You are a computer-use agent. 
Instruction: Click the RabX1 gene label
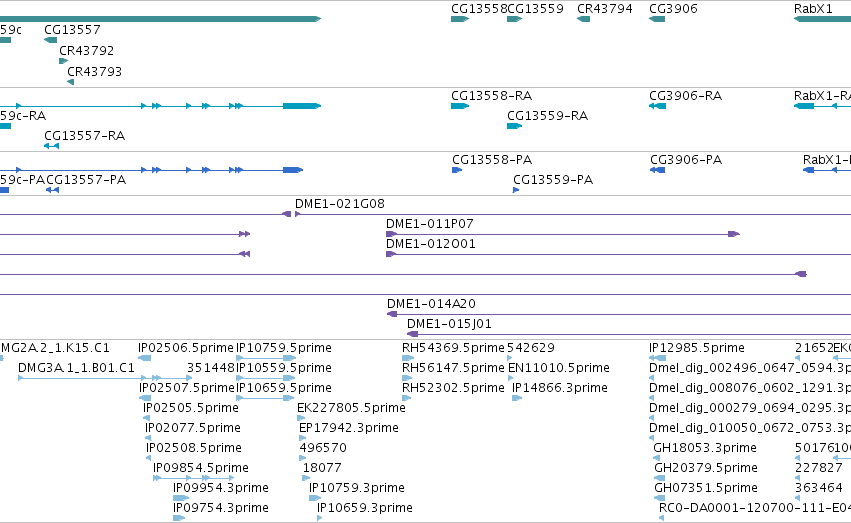[813, 9]
